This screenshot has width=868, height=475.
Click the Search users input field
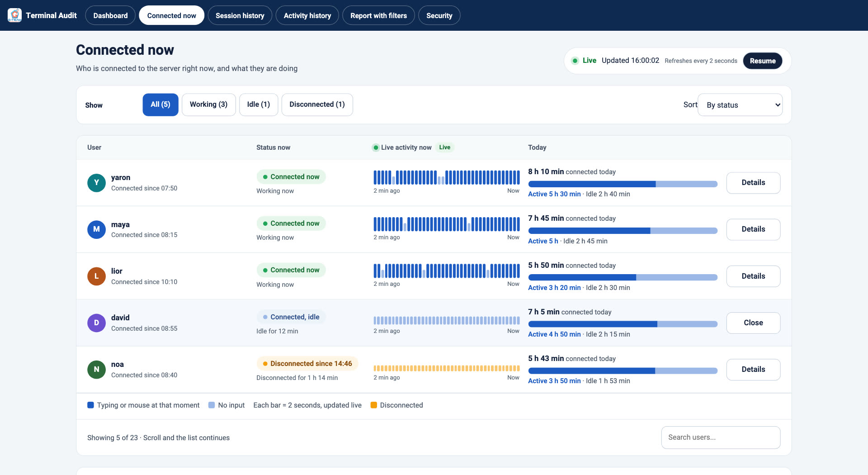721,437
